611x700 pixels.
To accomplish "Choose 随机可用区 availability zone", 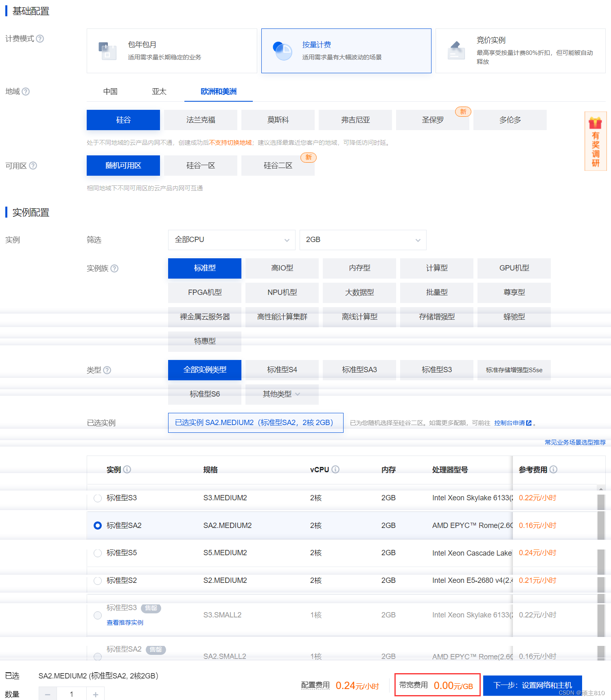I will click(123, 166).
